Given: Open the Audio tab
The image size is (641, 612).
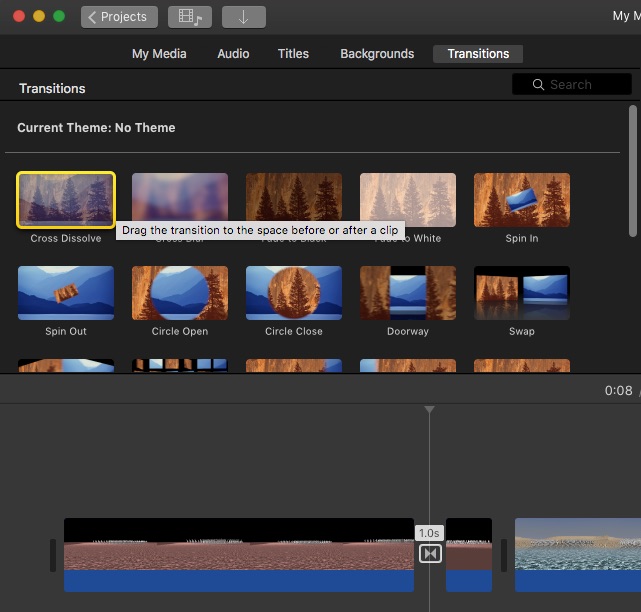Looking at the screenshot, I should pos(233,54).
